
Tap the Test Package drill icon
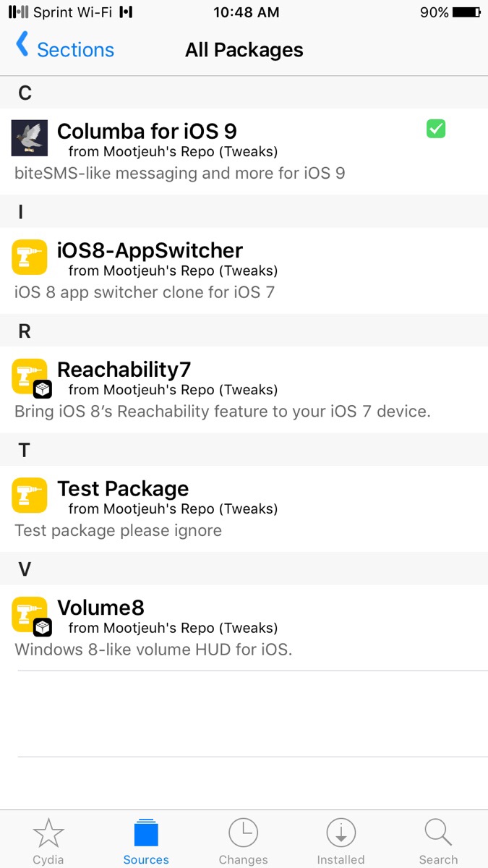[30, 495]
